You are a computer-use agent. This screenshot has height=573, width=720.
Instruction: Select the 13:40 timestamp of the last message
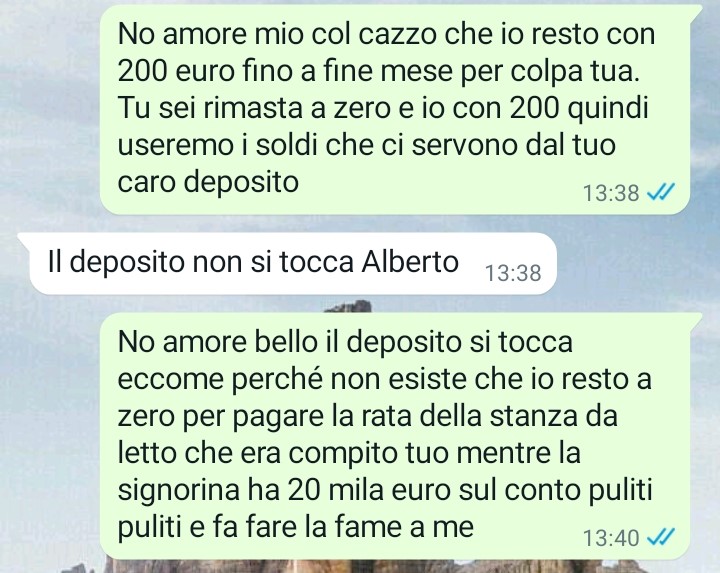coord(611,538)
